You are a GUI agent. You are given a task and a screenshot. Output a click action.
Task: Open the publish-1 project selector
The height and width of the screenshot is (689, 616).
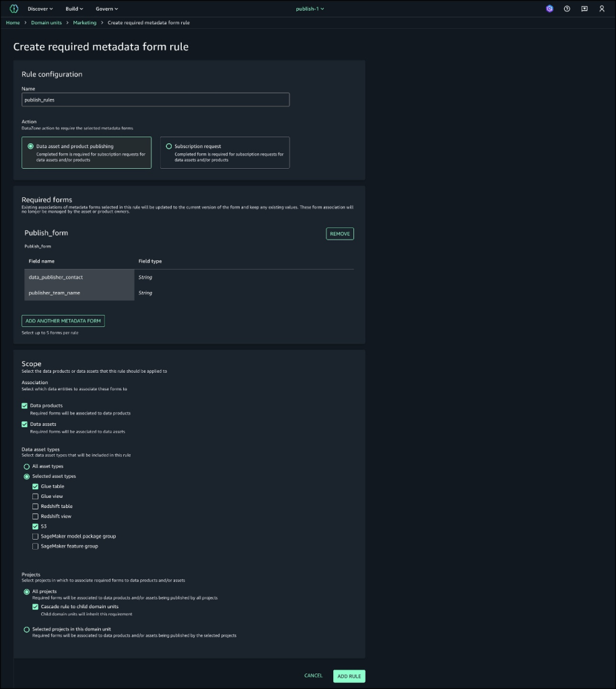pyautogui.click(x=310, y=9)
